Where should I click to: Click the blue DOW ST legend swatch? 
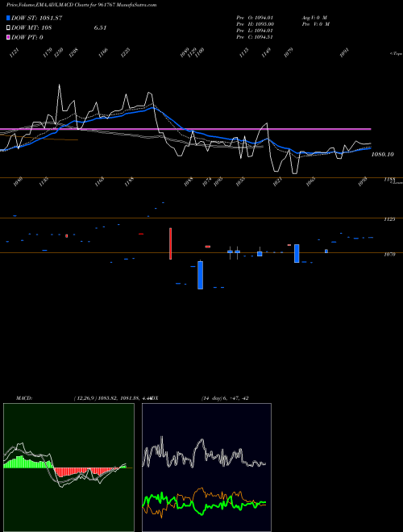pyautogui.click(x=8, y=18)
